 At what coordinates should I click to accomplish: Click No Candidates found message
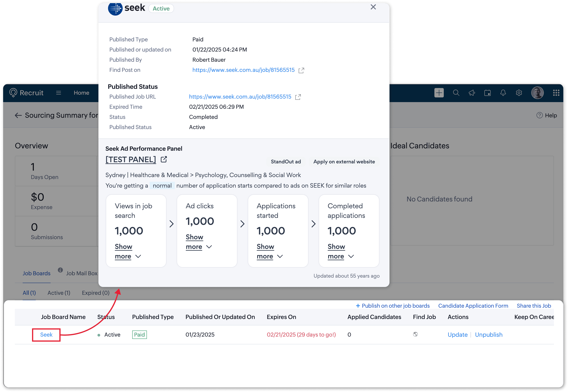(439, 199)
